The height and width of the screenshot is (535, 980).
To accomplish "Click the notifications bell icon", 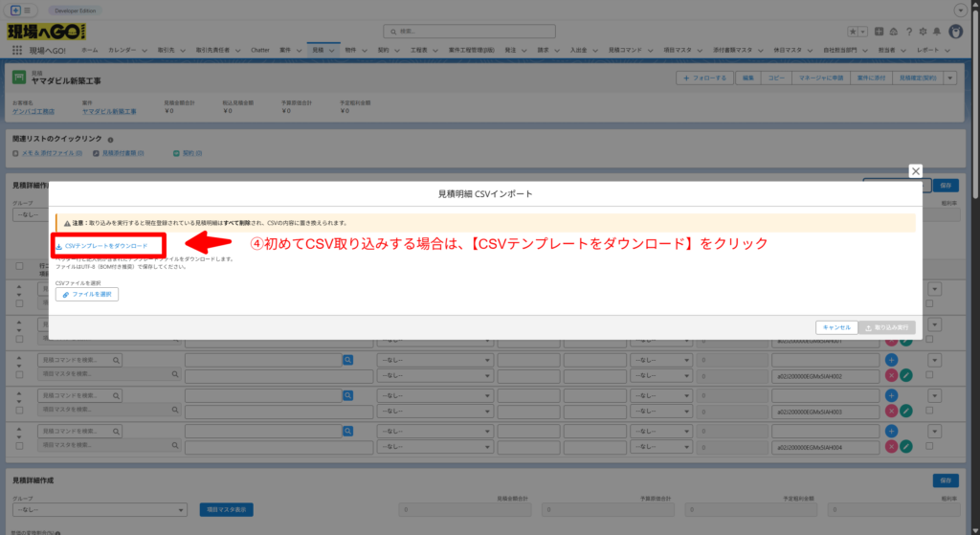I will [x=935, y=32].
